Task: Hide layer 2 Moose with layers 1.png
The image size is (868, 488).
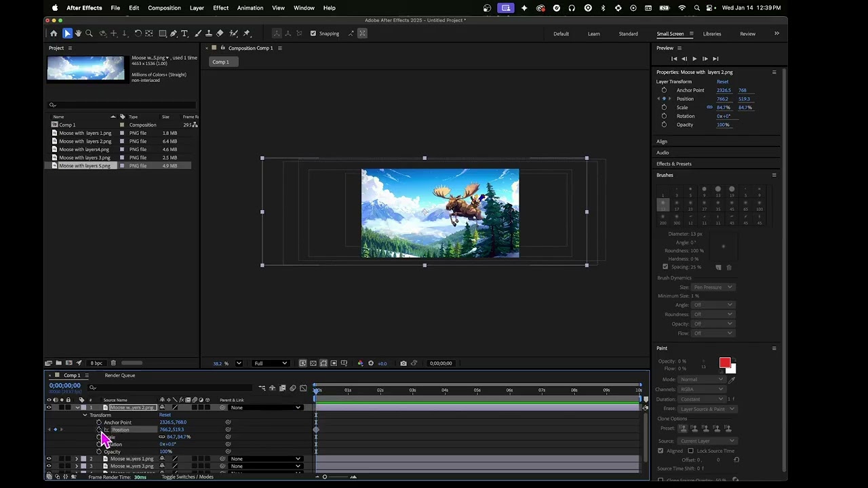Action: (49, 459)
